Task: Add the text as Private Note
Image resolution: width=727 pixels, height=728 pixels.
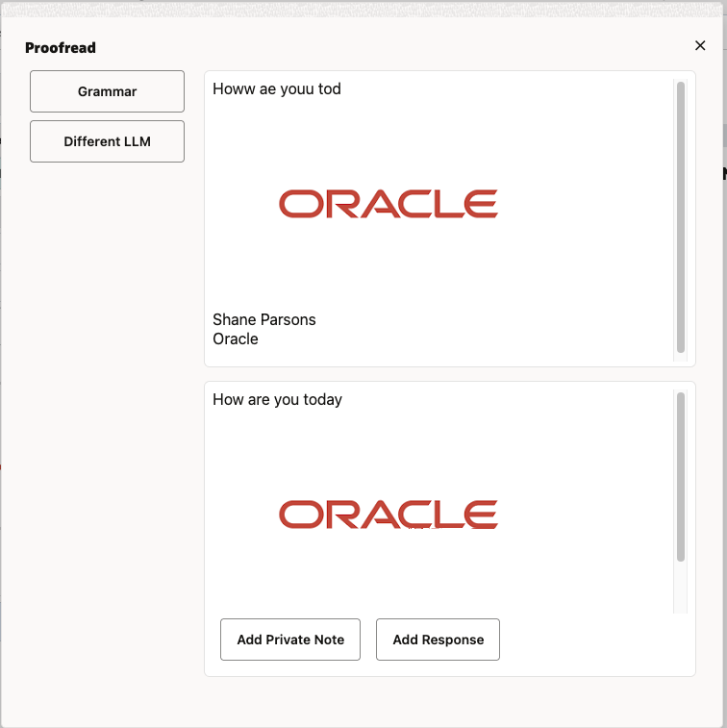Action: [290, 640]
